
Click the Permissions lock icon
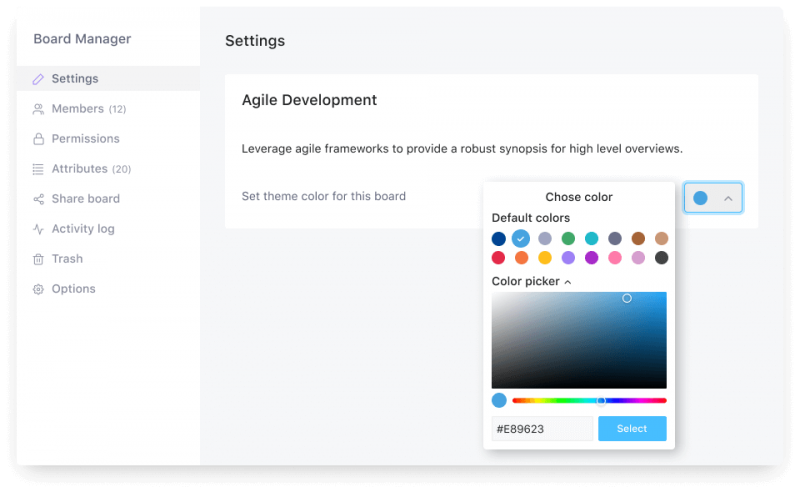(x=38, y=139)
